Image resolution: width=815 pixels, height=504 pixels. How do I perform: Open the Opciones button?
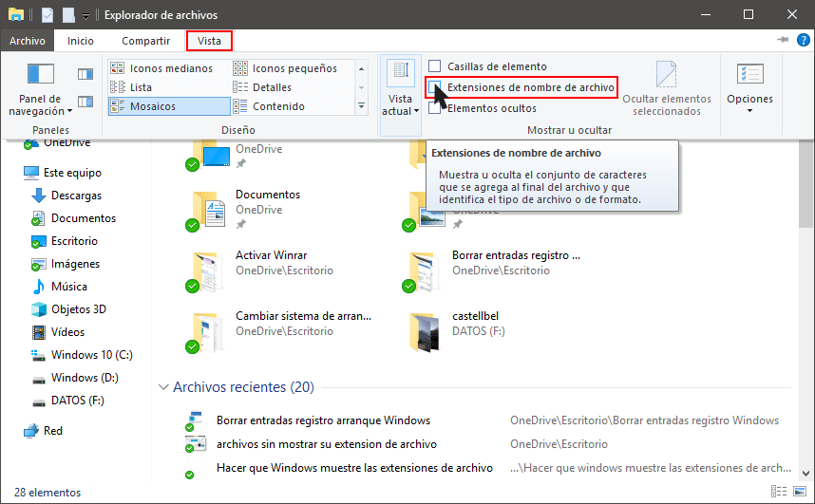point(749,88)
